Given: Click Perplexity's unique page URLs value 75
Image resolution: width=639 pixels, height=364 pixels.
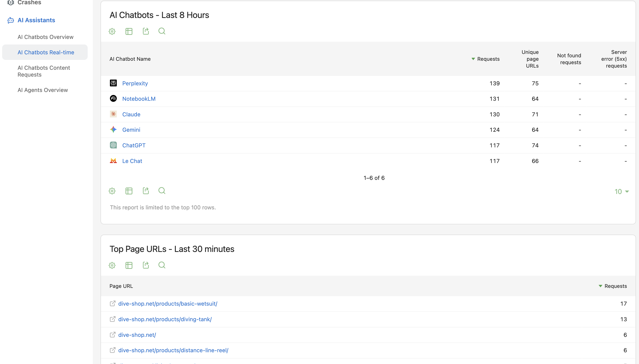Looking at the screenshot, I should click(x=535, y=83).
